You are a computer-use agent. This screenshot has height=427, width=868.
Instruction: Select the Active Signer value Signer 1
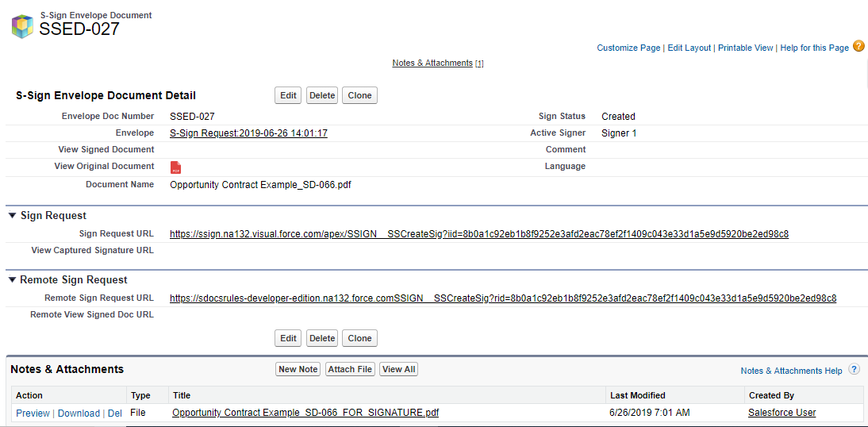619,133
